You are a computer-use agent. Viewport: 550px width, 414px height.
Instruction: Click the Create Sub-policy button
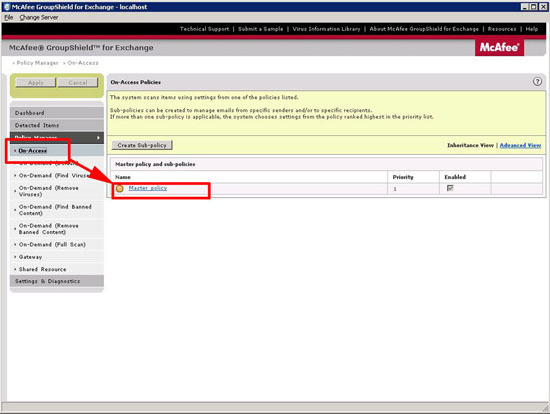pyautogui.click(x=142, y=145)
